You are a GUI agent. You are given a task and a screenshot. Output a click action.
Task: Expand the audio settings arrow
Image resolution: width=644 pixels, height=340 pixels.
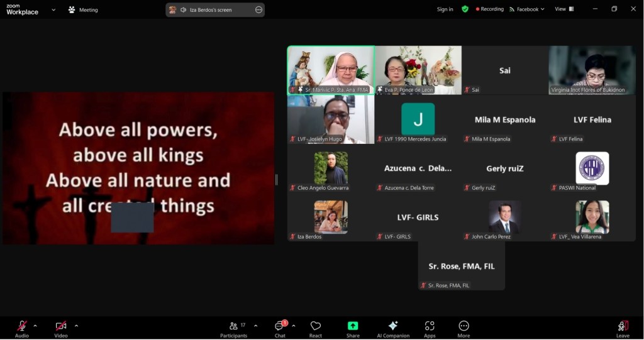point(35,326)
